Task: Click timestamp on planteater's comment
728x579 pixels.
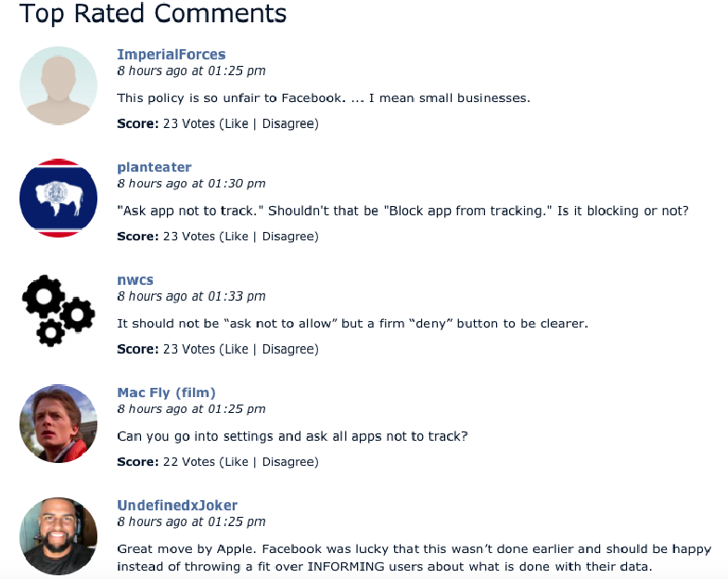Action: point(191,184)
